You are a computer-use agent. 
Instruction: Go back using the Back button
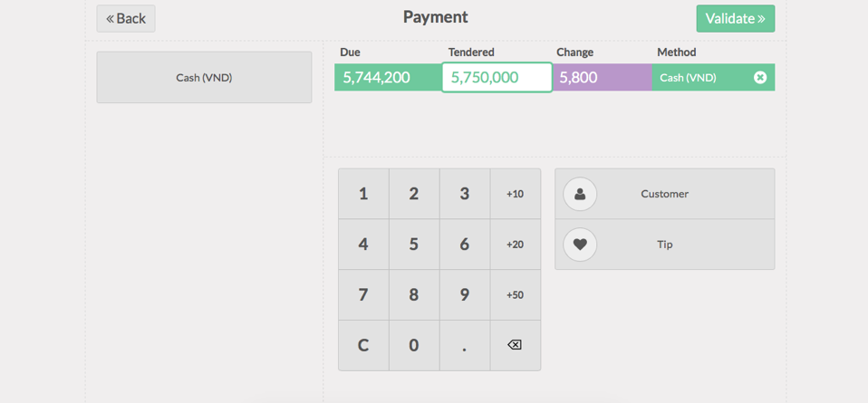click(126, 18)
